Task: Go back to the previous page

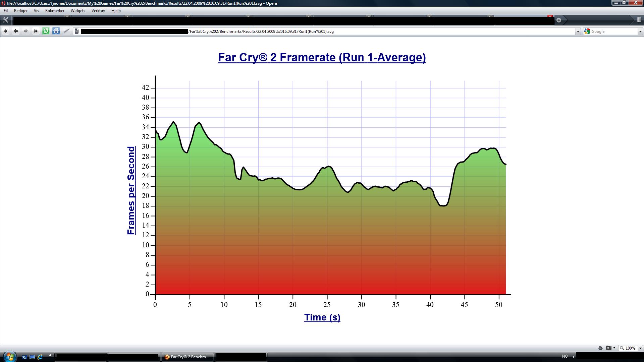Action: [16, 31]
